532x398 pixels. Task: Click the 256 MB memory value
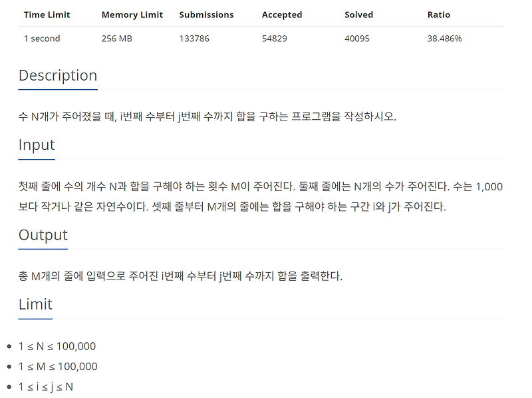tap(117, 39)
